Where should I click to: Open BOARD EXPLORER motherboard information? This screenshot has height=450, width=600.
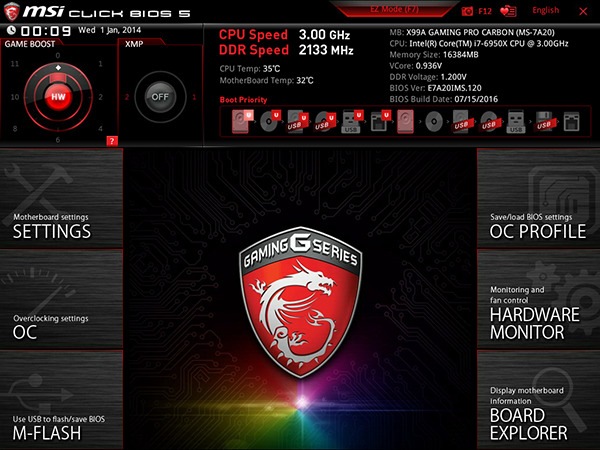point(538,399)
